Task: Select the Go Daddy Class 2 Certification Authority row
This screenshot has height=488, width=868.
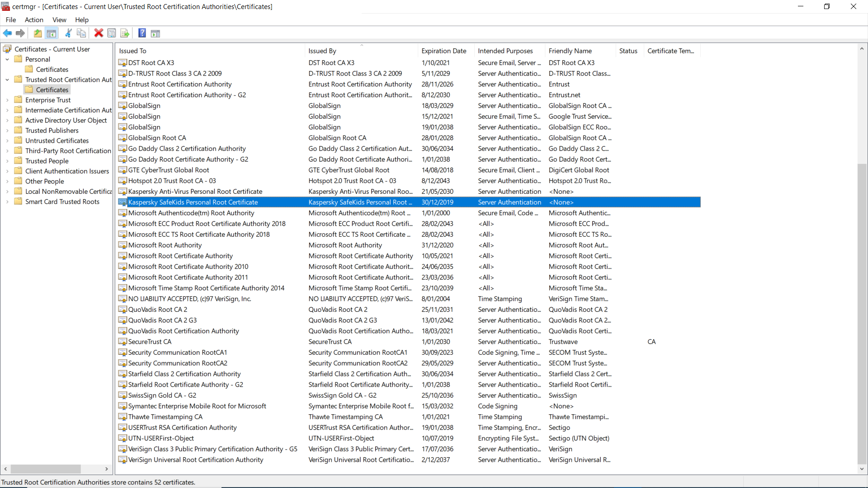Action: pos(409,149)
